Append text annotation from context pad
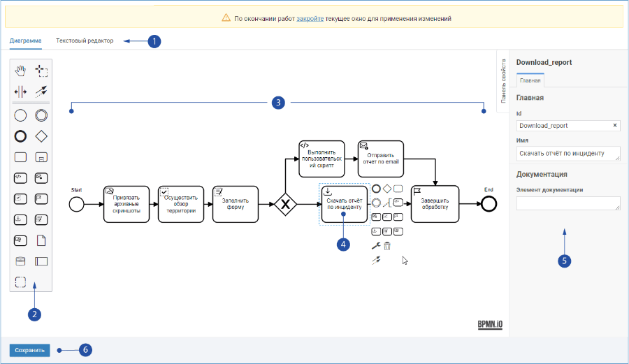The height and width of the screenshot is (364, 629). pos(387,203)
